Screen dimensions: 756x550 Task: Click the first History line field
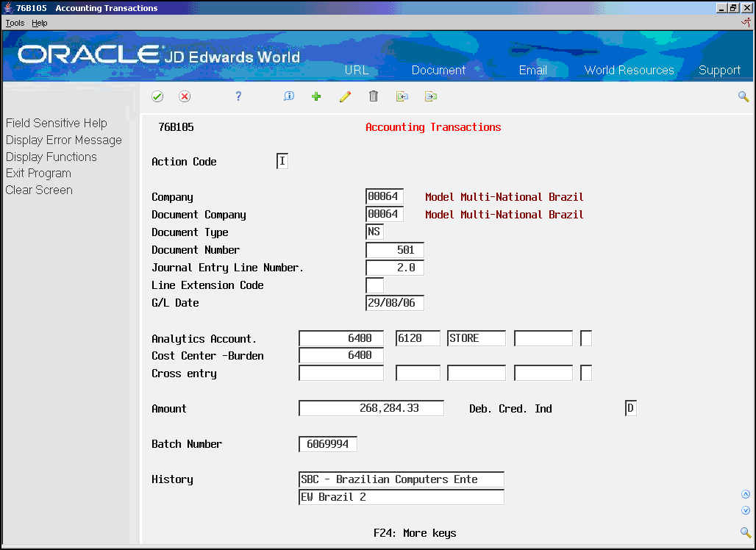tap(401, 479)
